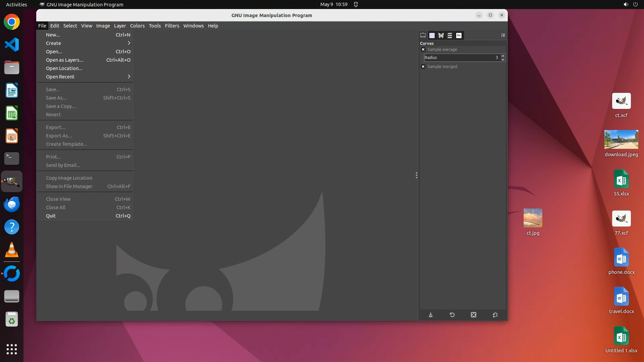
Task: Select the Patterns tab icon
Action: click(432, 35)
